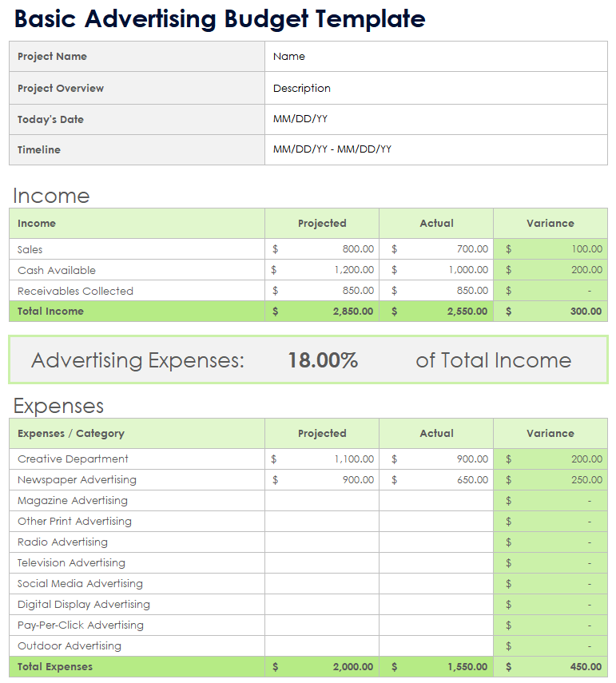
Task: Click Today's Date MM/DD/YY field
Action: pyautogui.click(x=435, y=119)
